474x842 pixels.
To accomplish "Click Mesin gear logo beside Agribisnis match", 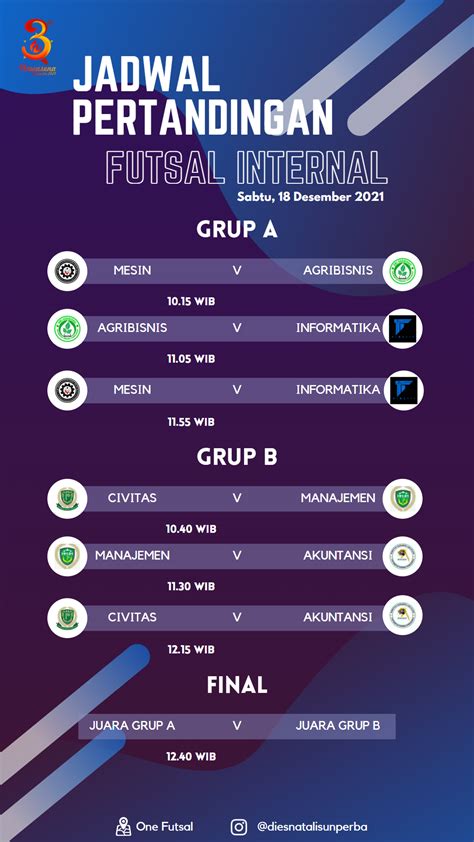I will pos(67,271).
